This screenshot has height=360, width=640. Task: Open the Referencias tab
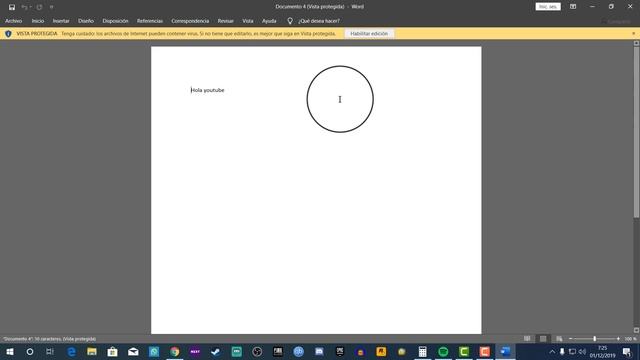[x=150, y=21]
